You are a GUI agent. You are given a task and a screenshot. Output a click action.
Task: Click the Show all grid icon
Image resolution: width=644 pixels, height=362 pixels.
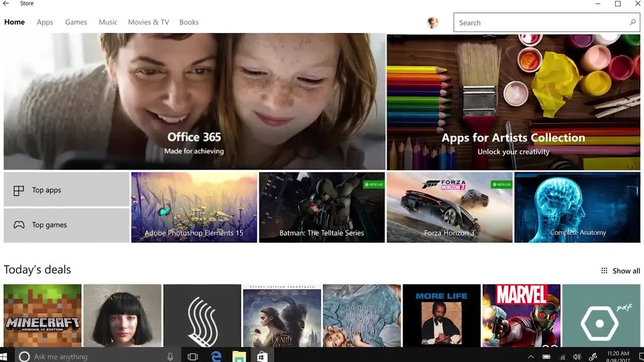(x=604, y=270)
